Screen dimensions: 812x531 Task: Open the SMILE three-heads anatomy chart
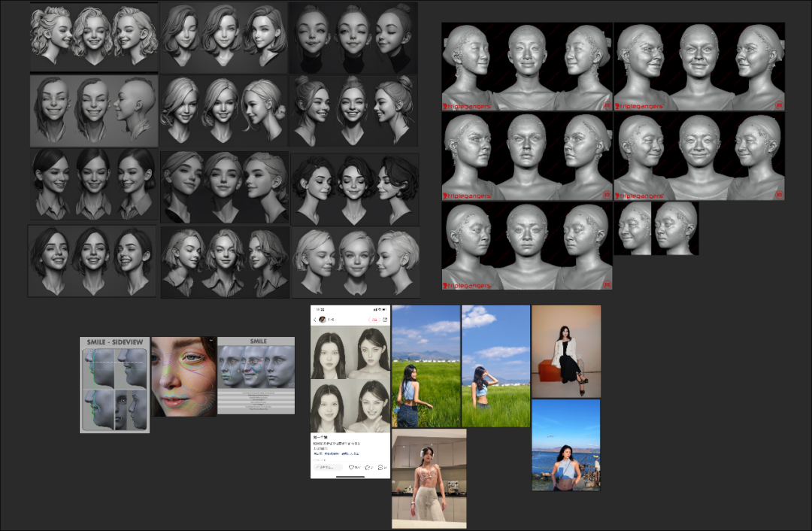click(x=256, y=375)
